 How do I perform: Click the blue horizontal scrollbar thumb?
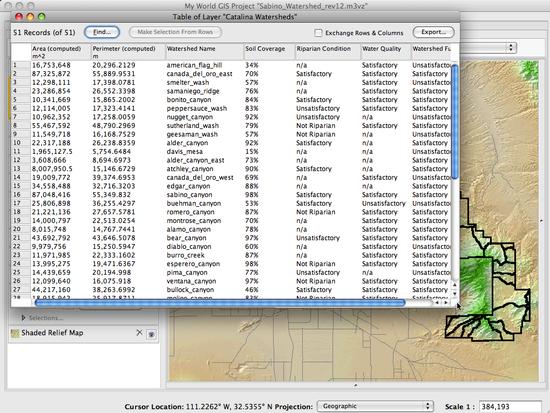click(220, 302)
